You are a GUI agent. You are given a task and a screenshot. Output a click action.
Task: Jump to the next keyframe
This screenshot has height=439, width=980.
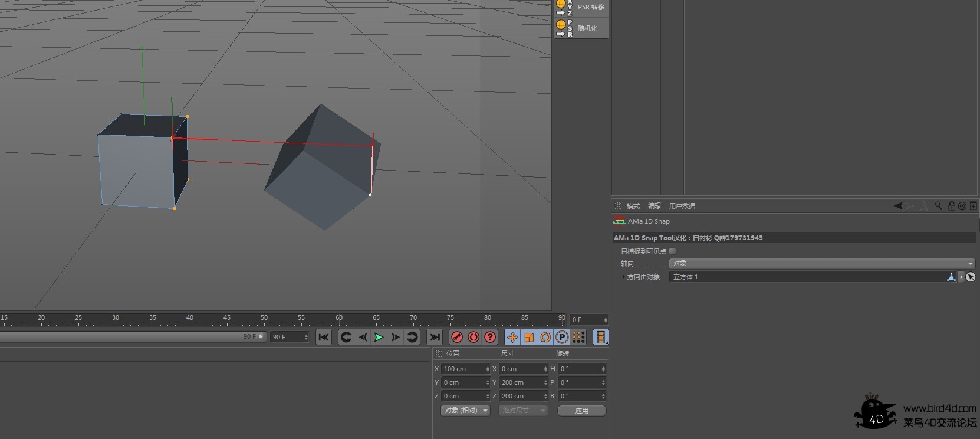[412, 337]
